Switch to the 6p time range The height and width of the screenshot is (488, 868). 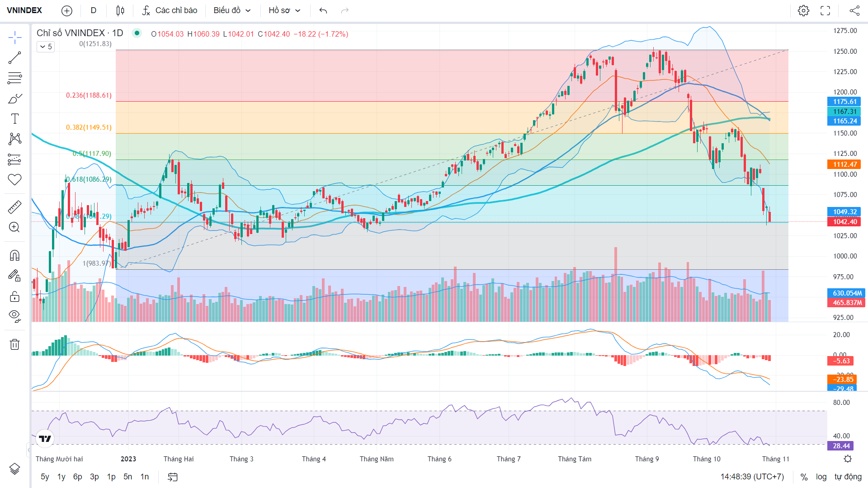coord(78,477)
